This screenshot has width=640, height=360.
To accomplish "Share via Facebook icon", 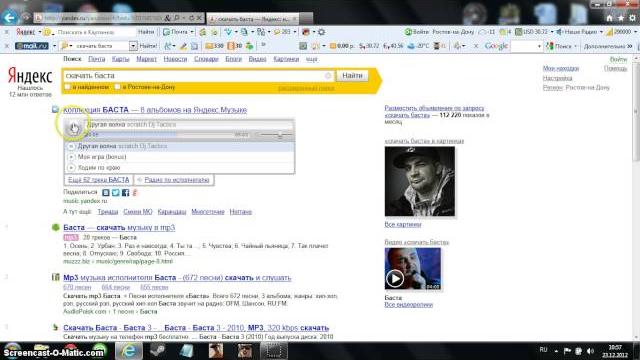I will tap(125, 192).
